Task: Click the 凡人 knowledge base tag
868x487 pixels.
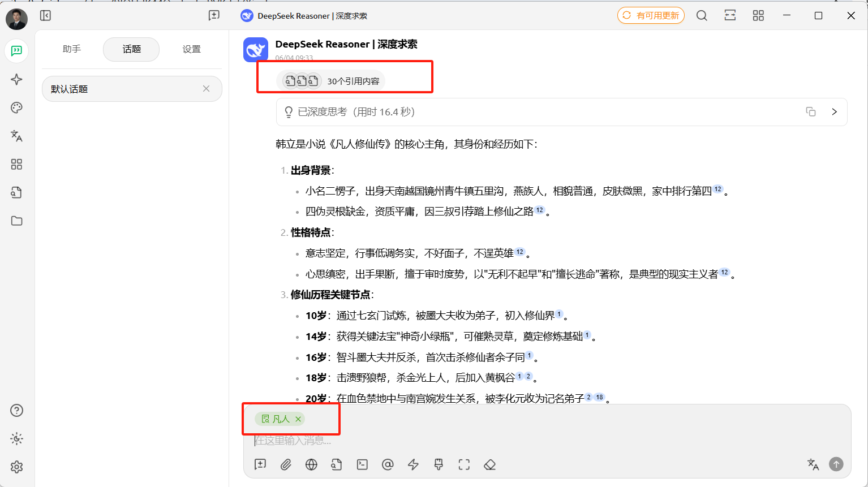Action: (281, 419)
